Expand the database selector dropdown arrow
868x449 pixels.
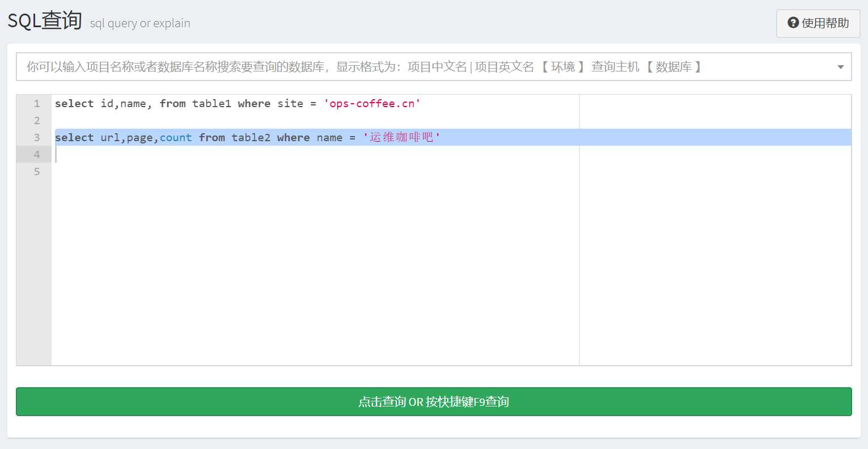840,67
